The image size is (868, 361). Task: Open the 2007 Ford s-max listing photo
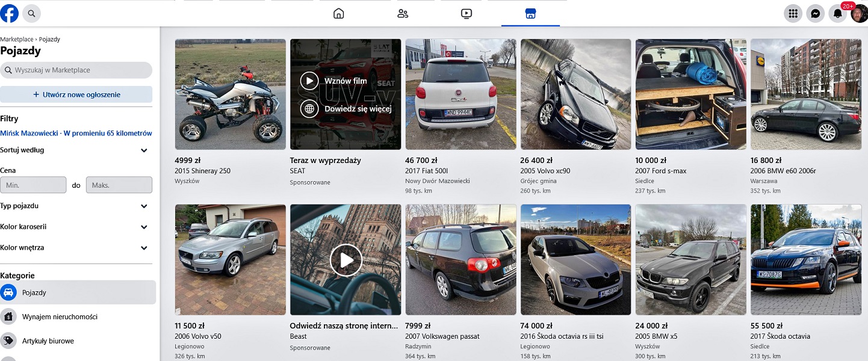691,94
